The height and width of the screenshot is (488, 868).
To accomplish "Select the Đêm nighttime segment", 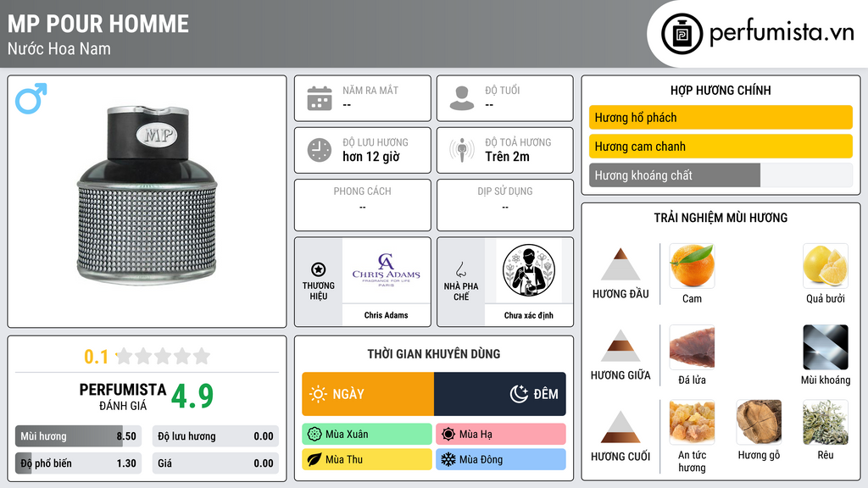I will coord(500,394).
